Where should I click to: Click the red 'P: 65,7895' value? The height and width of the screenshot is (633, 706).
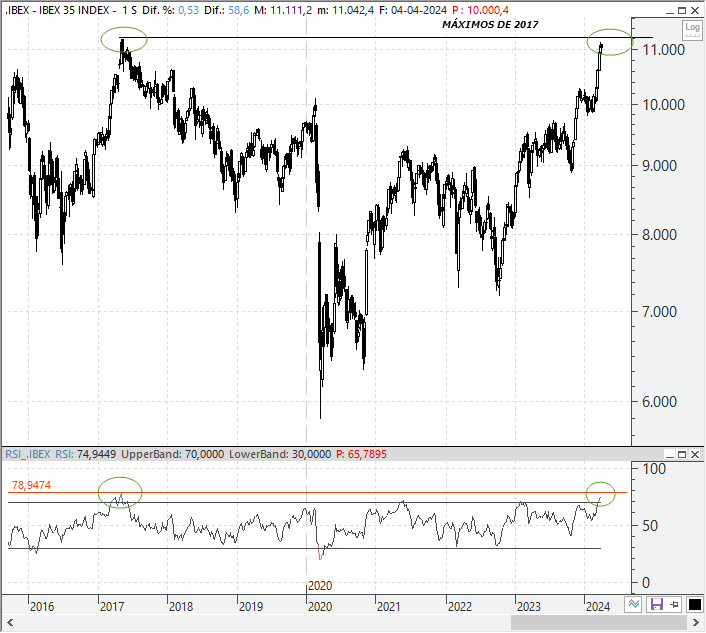click(x=361, y=454)
